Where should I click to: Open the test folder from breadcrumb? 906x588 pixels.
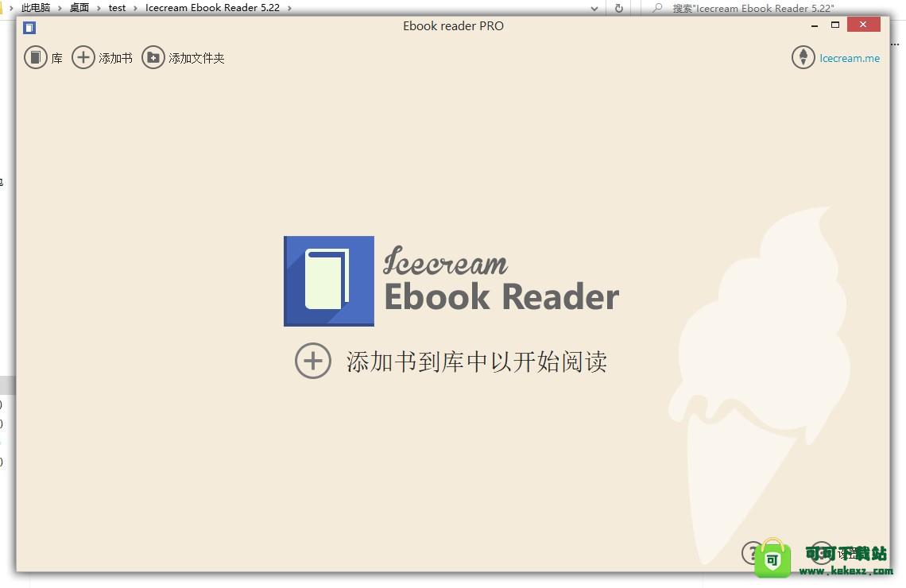(x=117, y=8)
